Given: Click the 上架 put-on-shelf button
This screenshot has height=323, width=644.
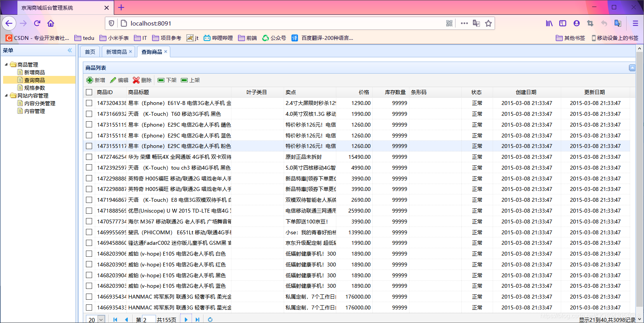Looking at the screenshot, I should coord(190,80).
